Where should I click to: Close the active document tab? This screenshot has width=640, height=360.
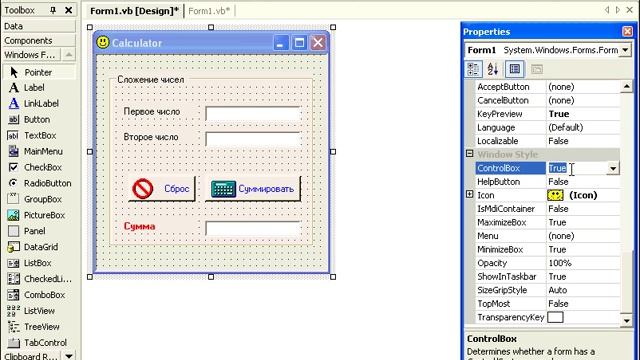tap(629, 10)
